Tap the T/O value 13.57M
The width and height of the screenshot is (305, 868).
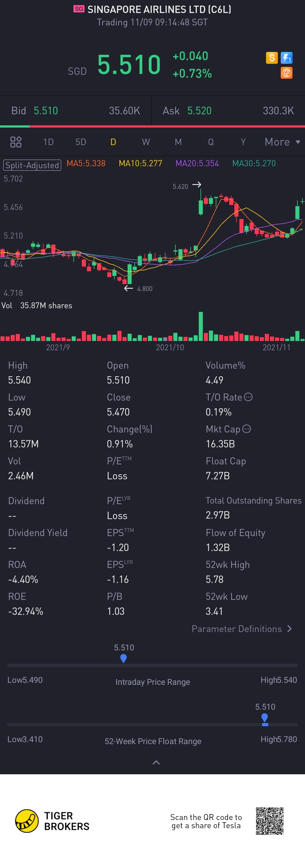[x=23, y=444]
